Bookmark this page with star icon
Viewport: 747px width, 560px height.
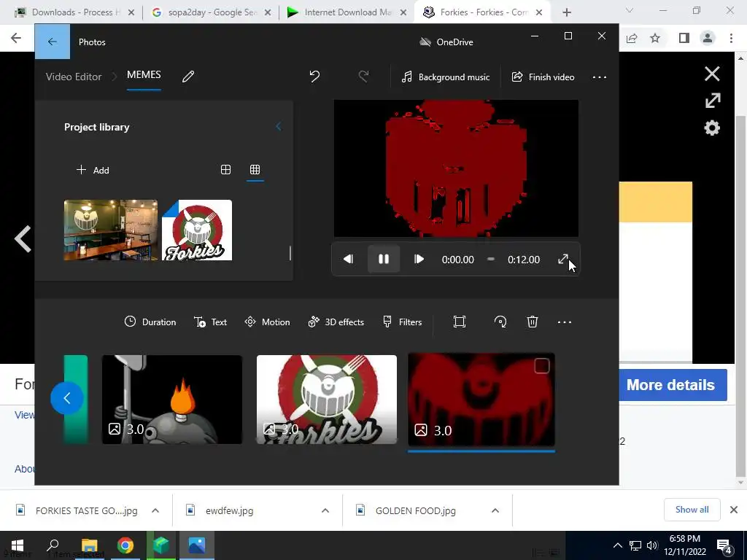(x=655, y=38)
